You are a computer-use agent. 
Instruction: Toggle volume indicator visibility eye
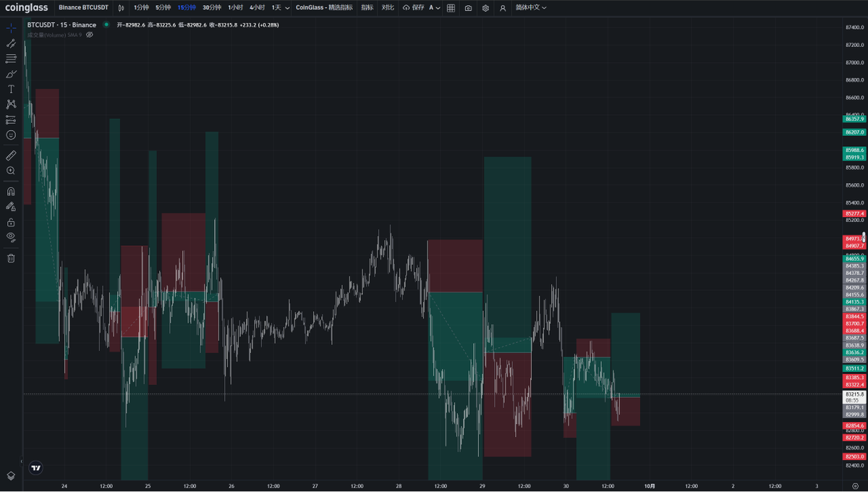click(x=90, y=35)
